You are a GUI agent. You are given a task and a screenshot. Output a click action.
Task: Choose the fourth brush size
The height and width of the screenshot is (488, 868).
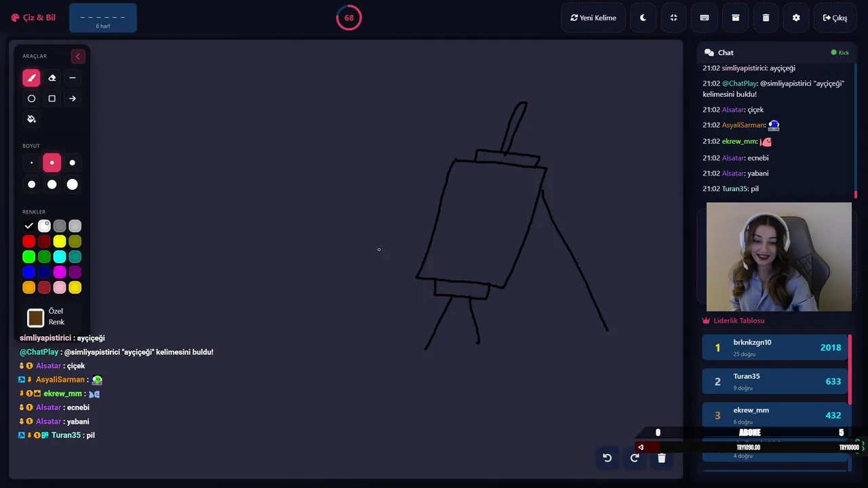coord(31,184)
